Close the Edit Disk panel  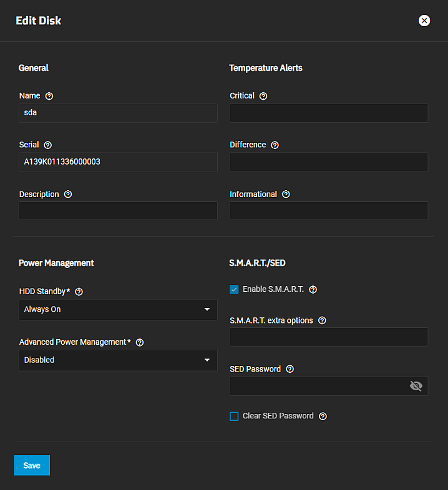pyautogui.click(x=424, y=21)
